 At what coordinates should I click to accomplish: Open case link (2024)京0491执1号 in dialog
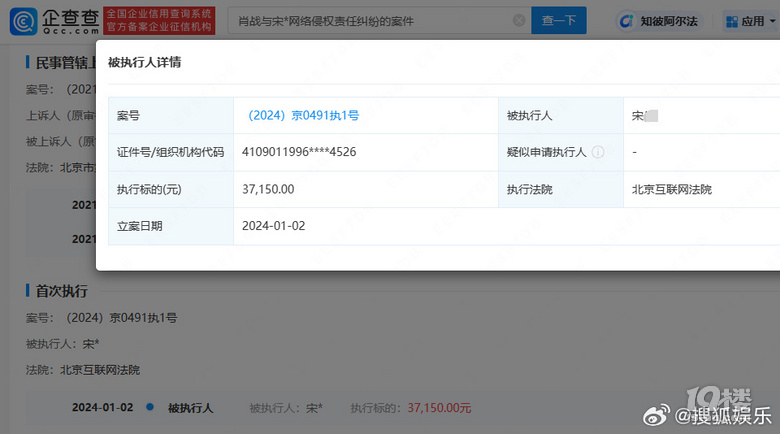[303, 115]
